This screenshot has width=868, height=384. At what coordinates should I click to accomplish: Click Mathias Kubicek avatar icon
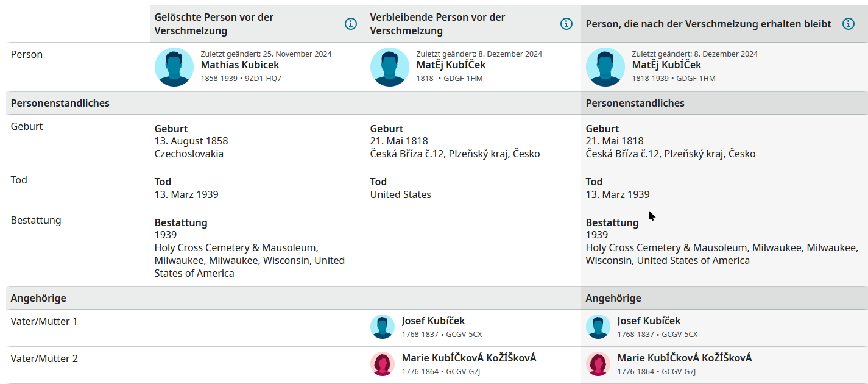[174, 67]
